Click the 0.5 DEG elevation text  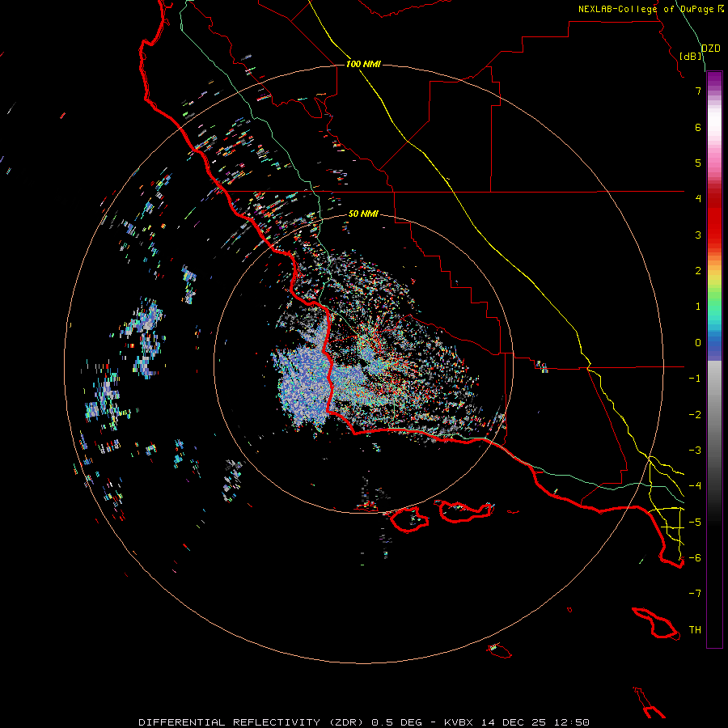[397, 722]
